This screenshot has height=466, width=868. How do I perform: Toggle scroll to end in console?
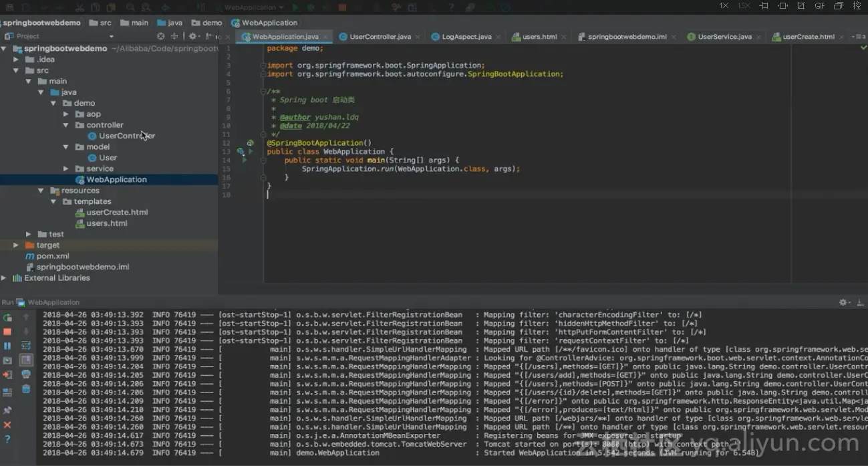(26, 360)
